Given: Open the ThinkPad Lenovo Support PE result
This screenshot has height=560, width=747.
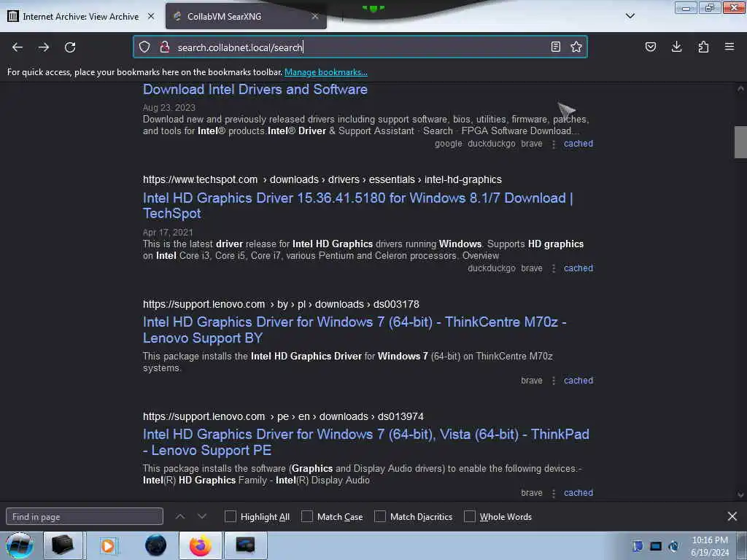Looking at the screenshot, I should coord(366,442).
